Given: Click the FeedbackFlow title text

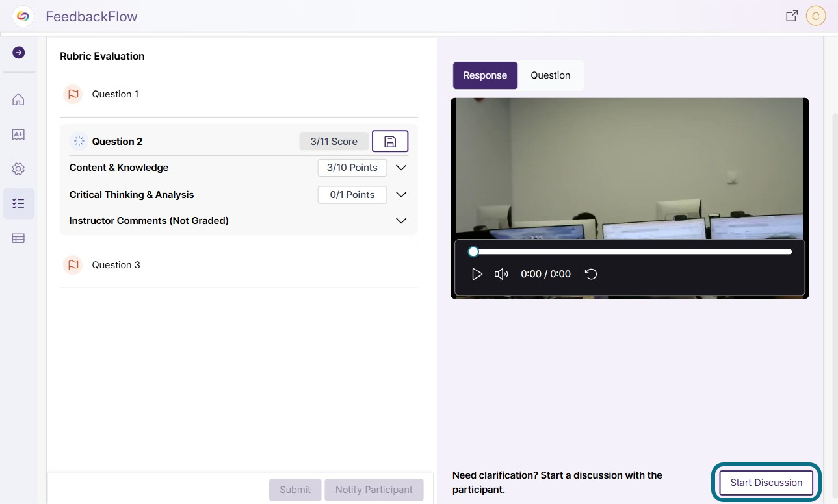Looking at the screenshot, I should tap(92, 17).
